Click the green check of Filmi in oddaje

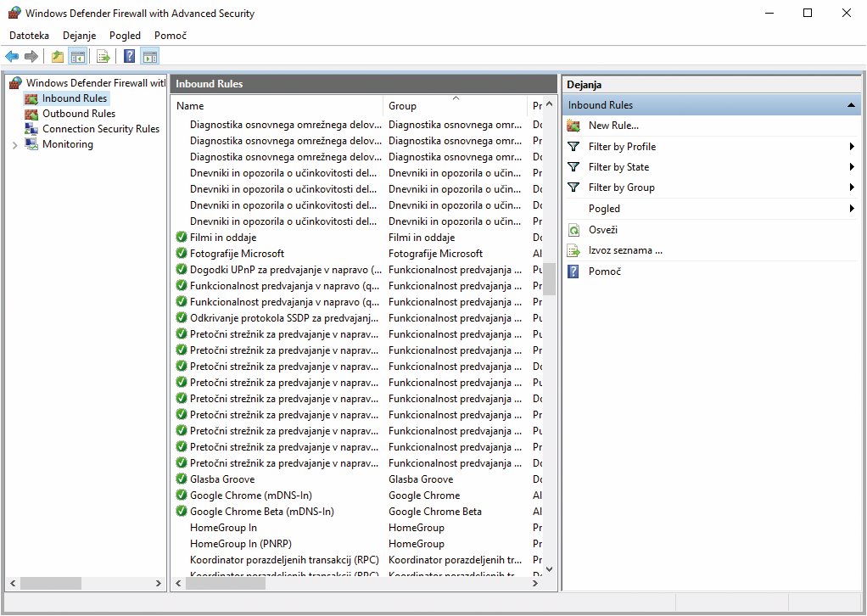tap(181, 238)
